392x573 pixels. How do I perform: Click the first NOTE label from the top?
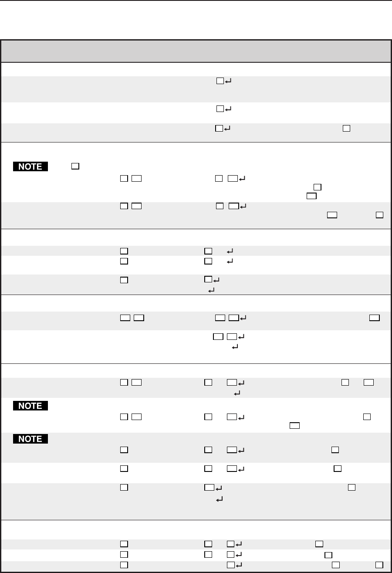pyautogui.click(x=30, y=167)
